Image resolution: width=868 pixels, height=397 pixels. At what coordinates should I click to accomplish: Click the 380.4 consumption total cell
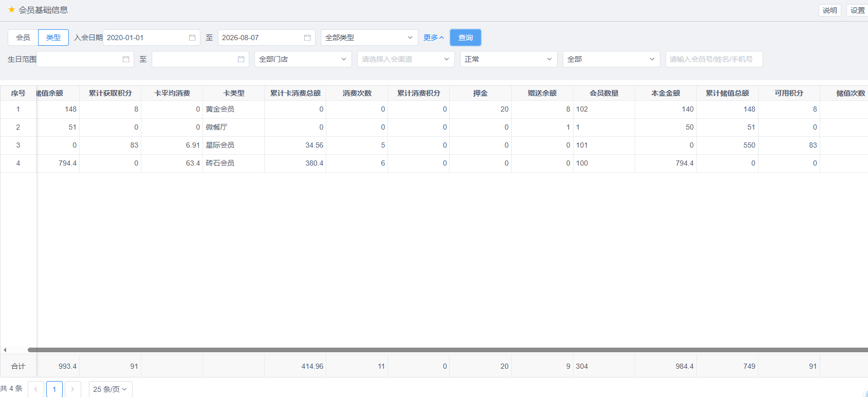[296, 164]
